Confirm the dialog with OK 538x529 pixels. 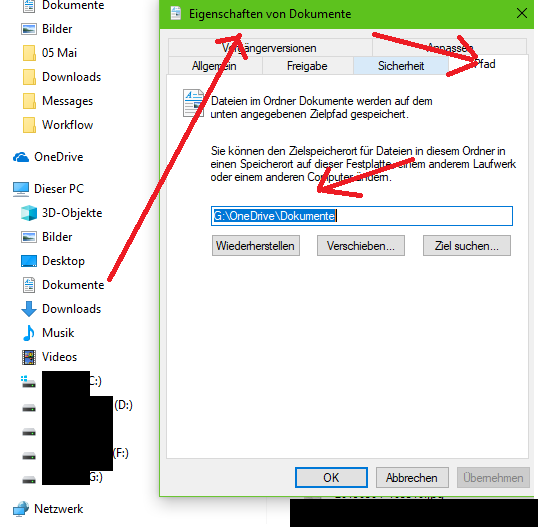coord(331,478)
